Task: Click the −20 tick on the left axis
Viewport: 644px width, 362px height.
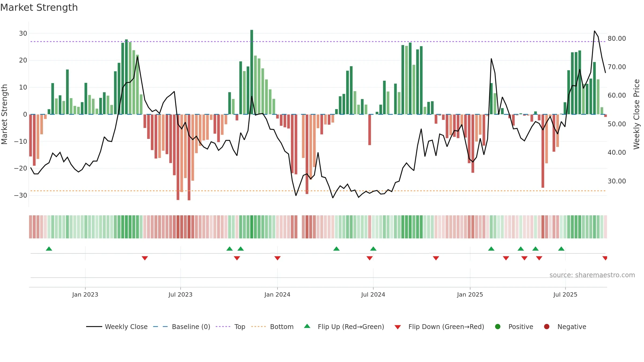Action: (x=21, y=168)
